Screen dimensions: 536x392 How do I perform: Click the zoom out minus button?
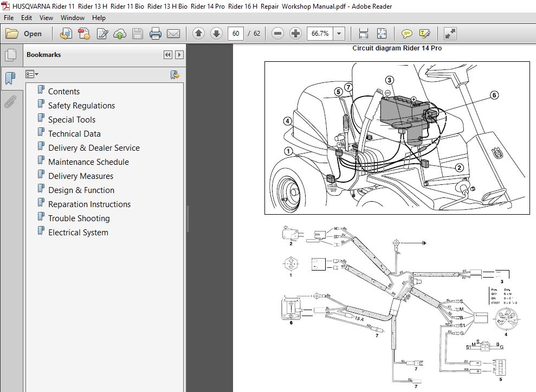[x=277, y=34]
